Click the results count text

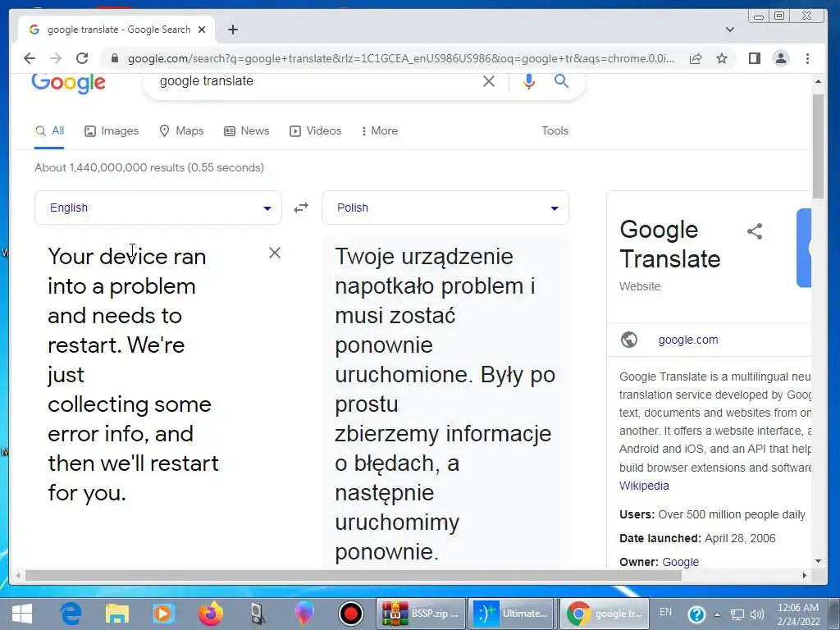click(x=149, y=167)
